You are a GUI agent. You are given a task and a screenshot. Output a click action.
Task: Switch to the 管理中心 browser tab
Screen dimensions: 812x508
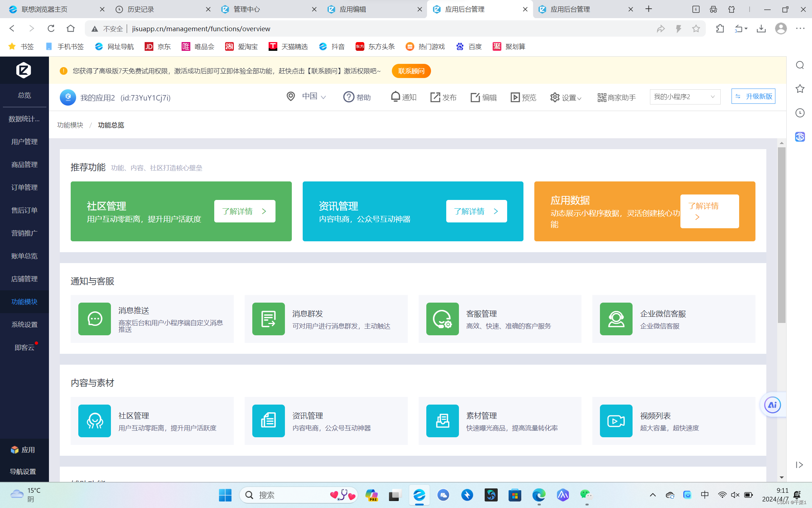click(x=268, y=9)
